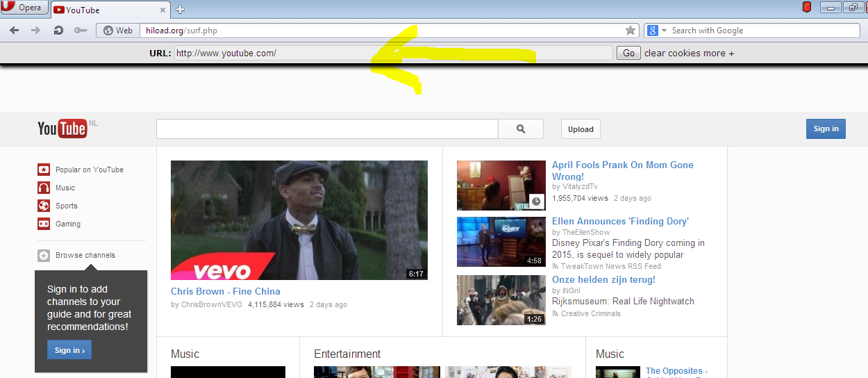This screenshot has width=868, height=378.
Task: Open the Entertainment section heading
Action: click(x=347, y=354)
